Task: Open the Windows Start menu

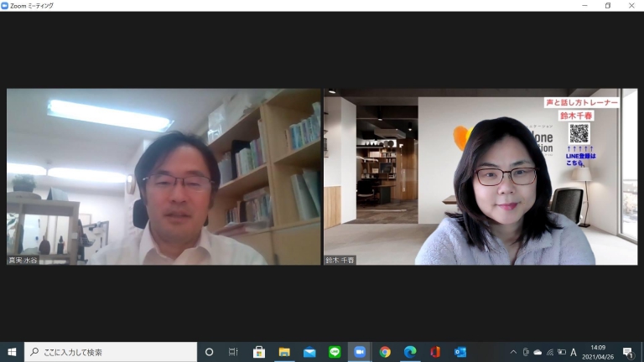Action: (x=12, y=352)
